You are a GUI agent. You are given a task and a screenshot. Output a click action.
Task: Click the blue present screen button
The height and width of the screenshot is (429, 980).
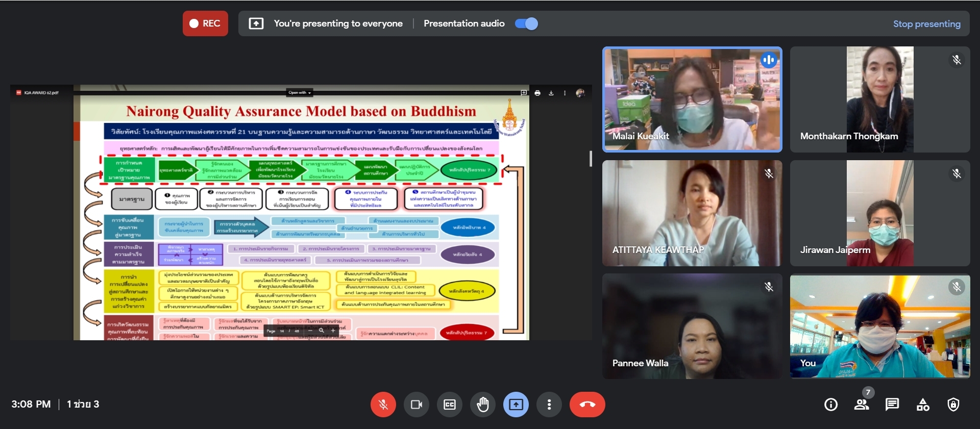516,405
